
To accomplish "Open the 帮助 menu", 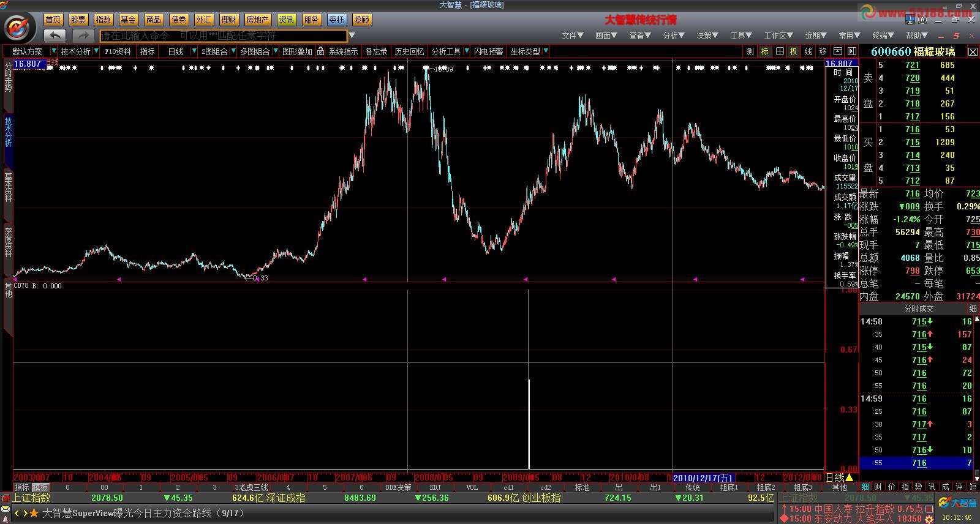I will pos(917,36).
